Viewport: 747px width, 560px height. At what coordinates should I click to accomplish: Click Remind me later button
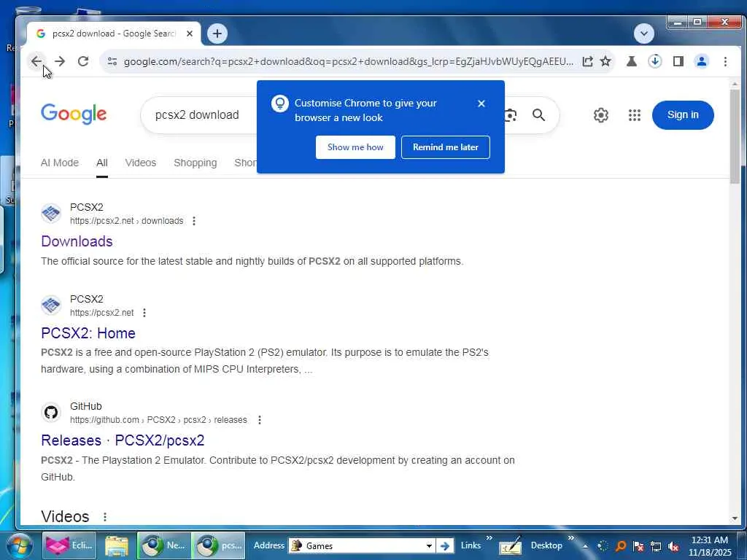tap(446, 147)
